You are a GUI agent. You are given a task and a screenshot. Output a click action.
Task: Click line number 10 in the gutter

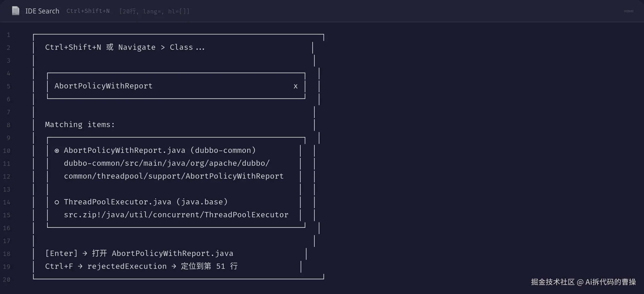point(6,151)
